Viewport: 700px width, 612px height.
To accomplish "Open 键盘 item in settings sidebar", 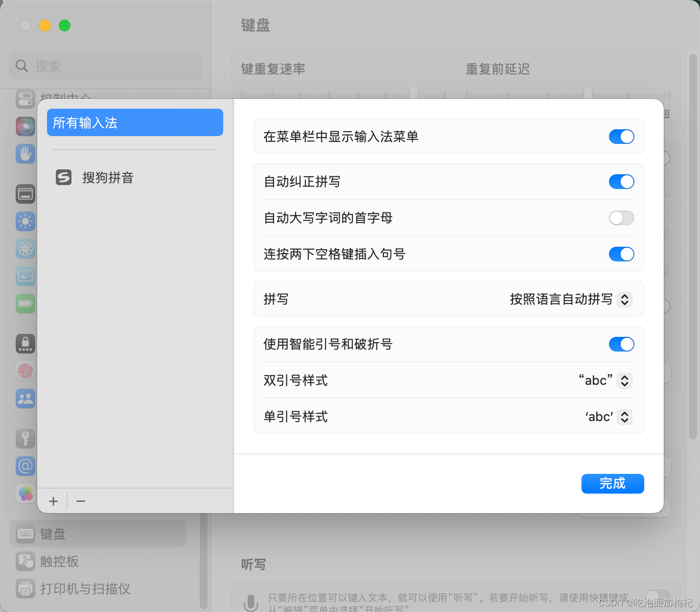I will pyautogui.click(x=98, y=534).
